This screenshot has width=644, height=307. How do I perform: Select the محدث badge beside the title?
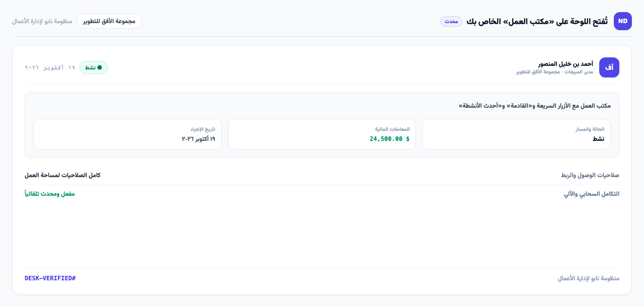coord(451,21)
